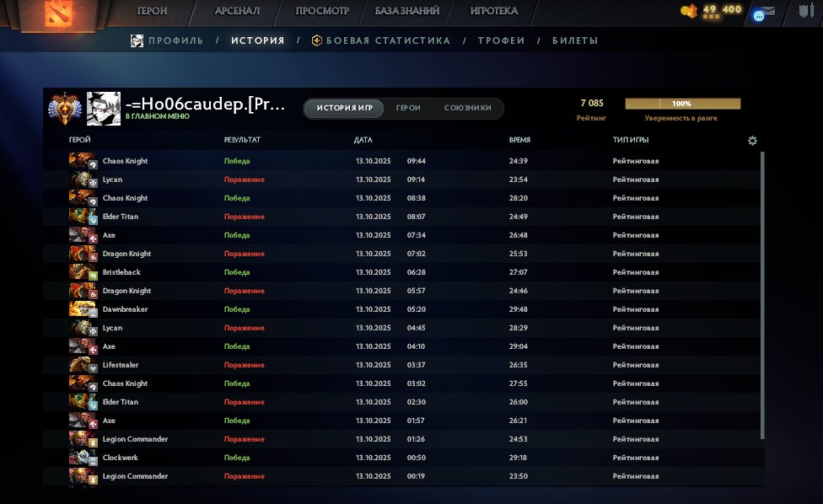Click the Bristleback hero portrait
The width and height of the screenshot is (823, 504).
tap(83, 272)
